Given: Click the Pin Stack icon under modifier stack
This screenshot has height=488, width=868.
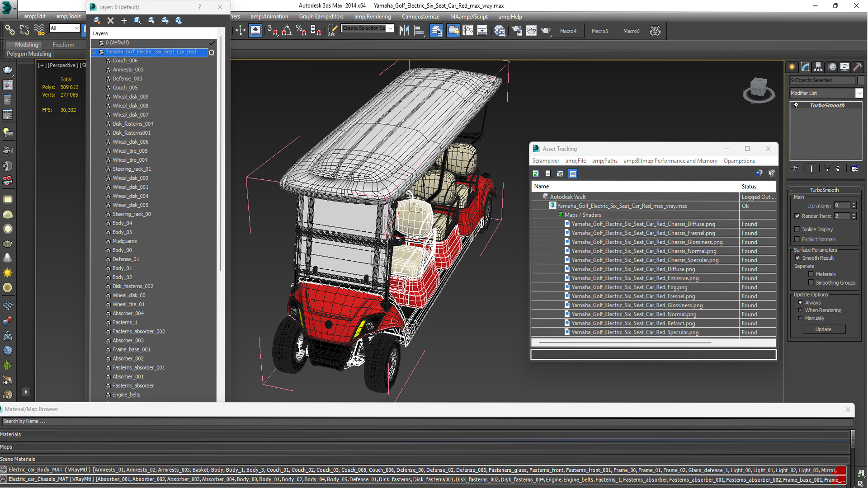Looking at the screenshot, I should click(x=796, y=168).
